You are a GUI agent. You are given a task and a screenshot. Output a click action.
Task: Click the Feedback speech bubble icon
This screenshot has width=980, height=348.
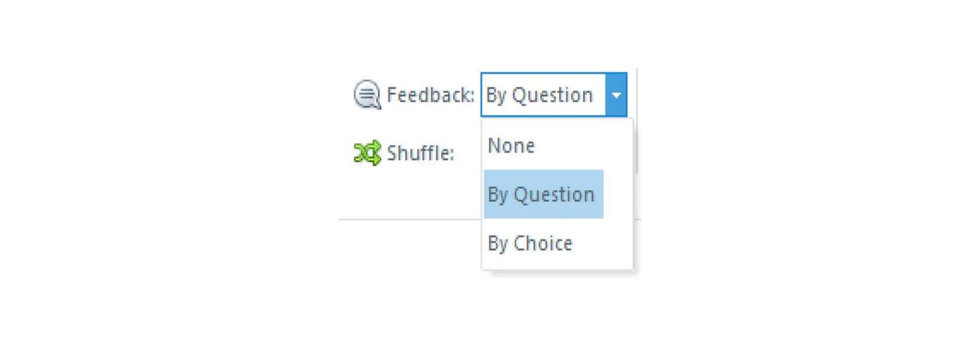coord(367,94)
